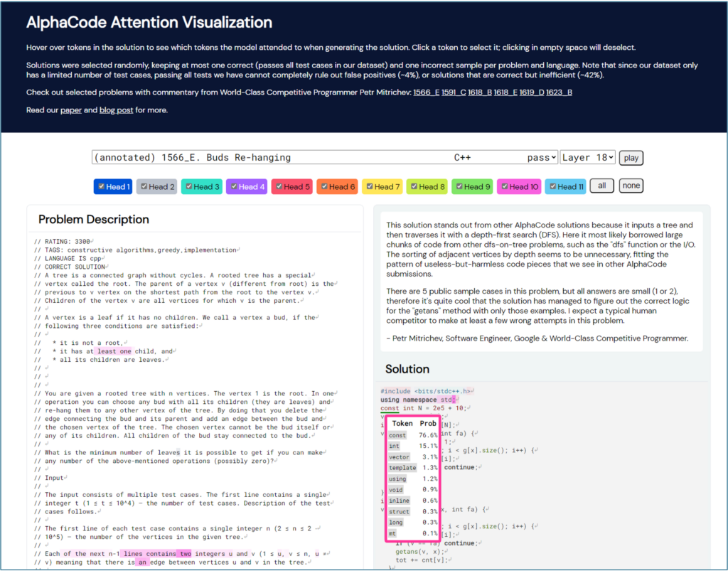Uncheck the Head 4 attention head
The image size is (728, 571).
235,186
